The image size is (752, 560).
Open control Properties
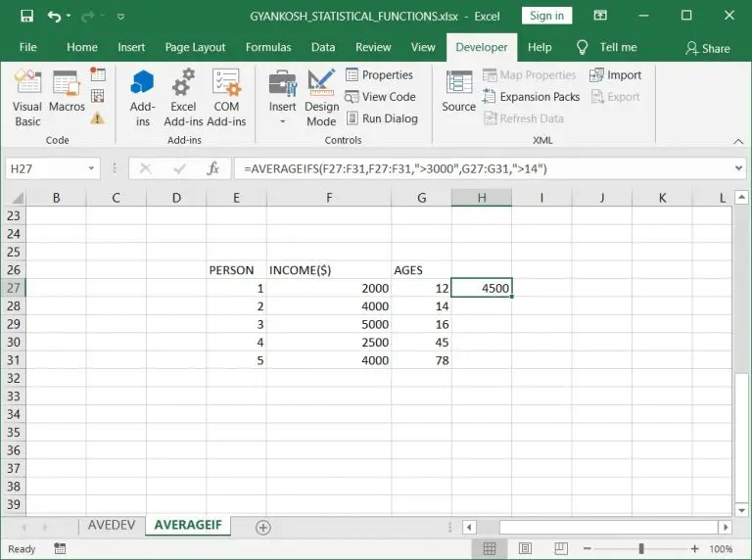[379, 74]
